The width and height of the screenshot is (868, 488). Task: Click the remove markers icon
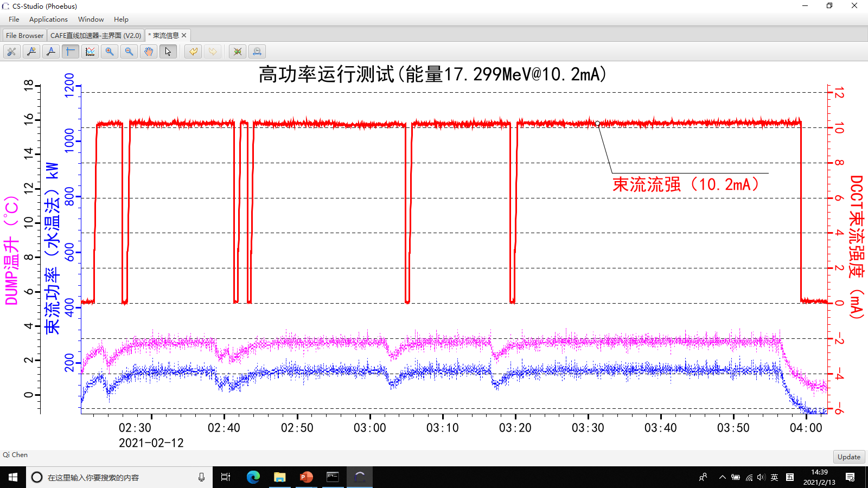[238, 52]
